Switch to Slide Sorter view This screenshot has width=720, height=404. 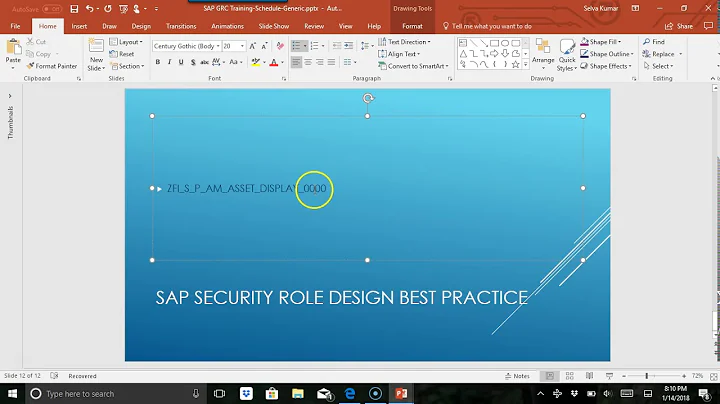570,376
